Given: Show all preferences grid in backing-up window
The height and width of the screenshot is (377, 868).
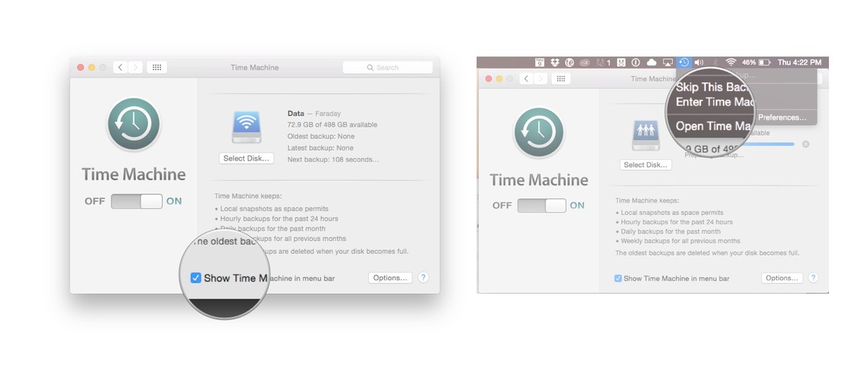Looking at the screenshot, I should click(x=561, y=78).
